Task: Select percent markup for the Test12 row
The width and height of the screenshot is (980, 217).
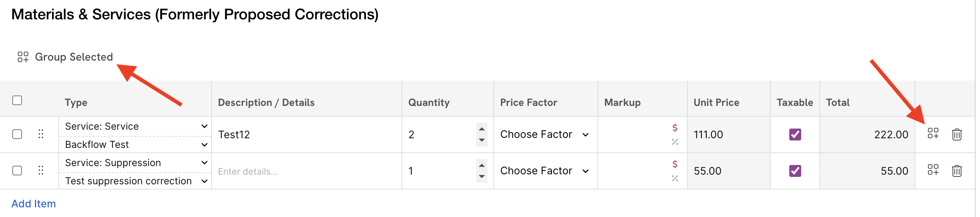Action: [x=674, y=142]
